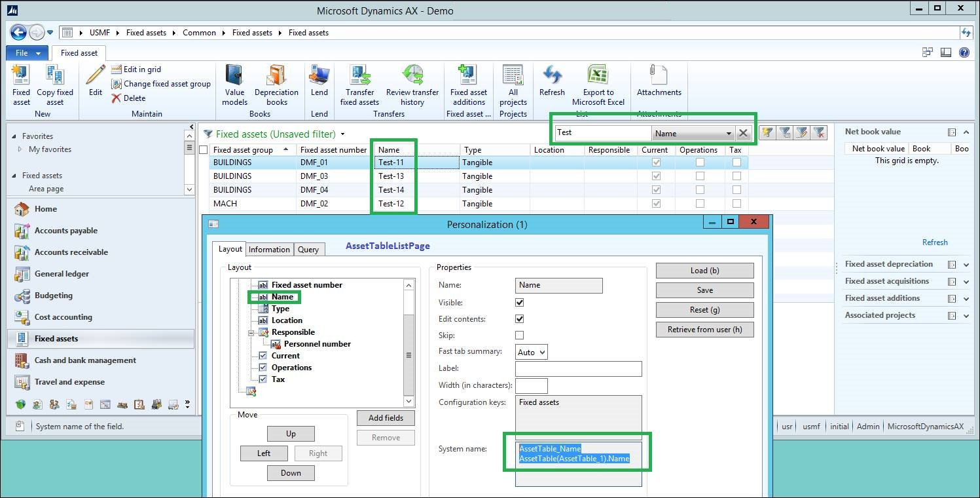
Task: Enable the Skip checkbox
Action: point(520,335)
